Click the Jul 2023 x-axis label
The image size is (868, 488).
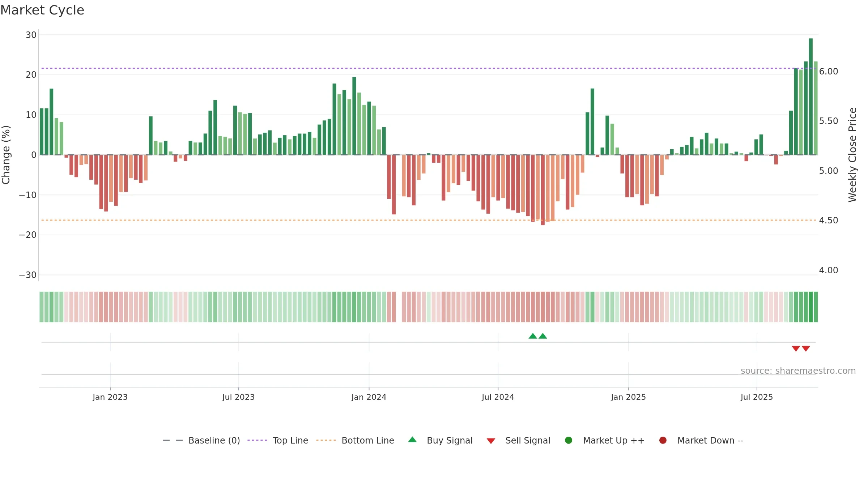[238, 397]
